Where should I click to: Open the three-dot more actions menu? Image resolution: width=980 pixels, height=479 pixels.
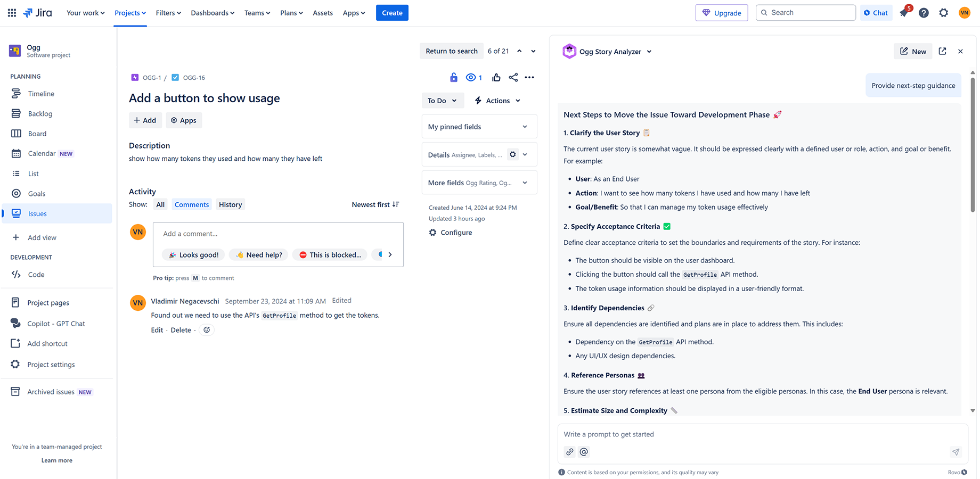coord(529,78)
